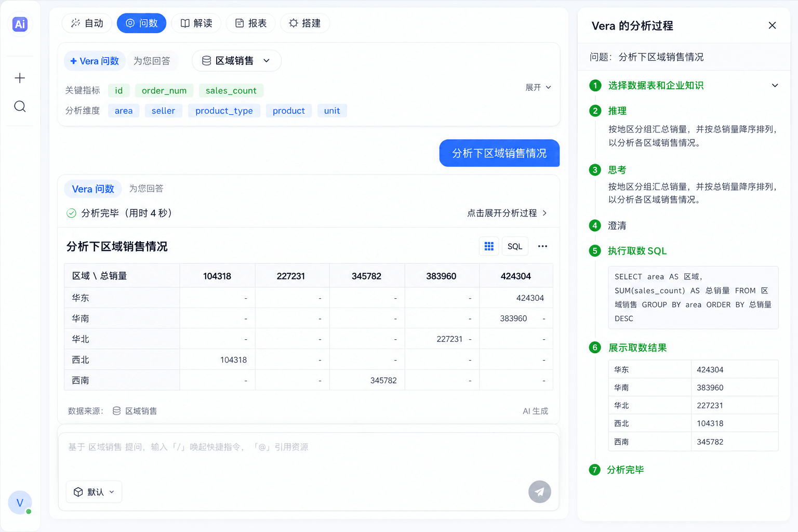This screenshot has height=532, width=798.
Task: Click the 区域销售 data source link
Action: coord(135,411)
